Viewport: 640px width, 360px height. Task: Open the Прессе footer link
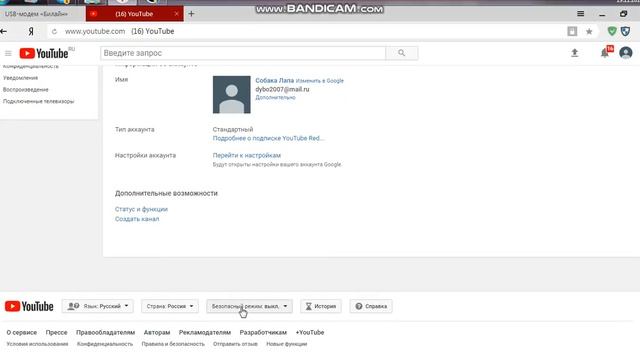click(56, 333)
